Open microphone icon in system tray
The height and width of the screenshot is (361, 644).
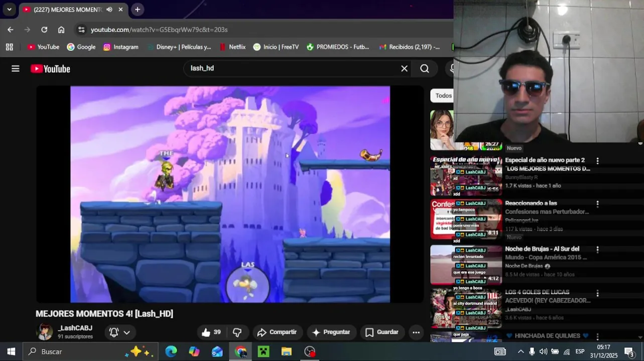click(532, 351)
